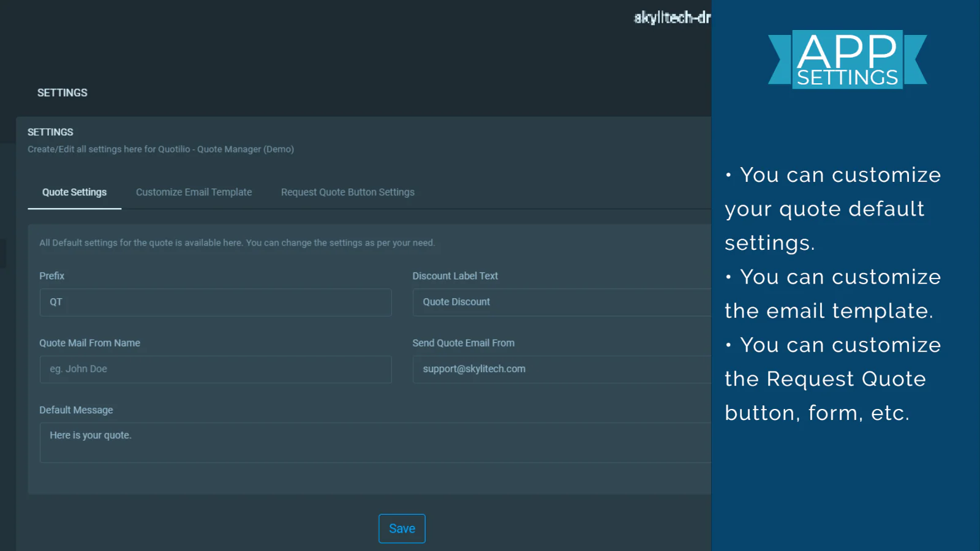Click the APP SETTINGS banner logo
This screenshot has width=980, height=551.
[847, 59]
